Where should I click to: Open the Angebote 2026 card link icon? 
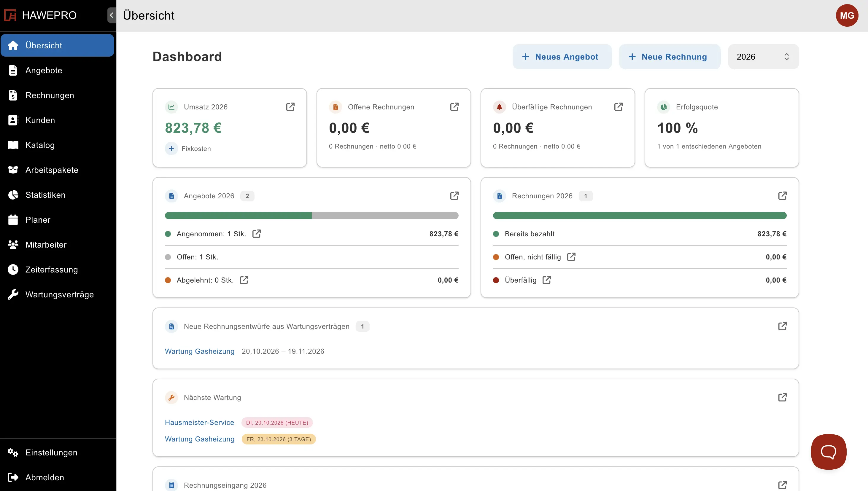pos(454,196)
